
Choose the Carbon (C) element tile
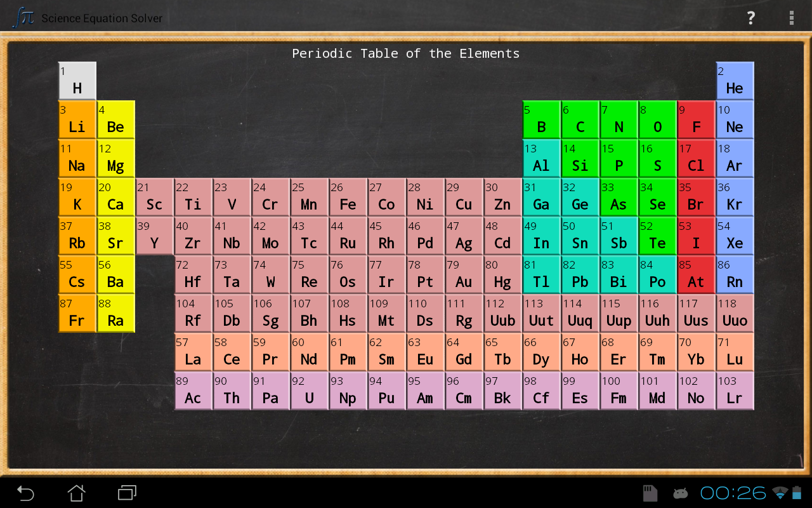(580, 119)
